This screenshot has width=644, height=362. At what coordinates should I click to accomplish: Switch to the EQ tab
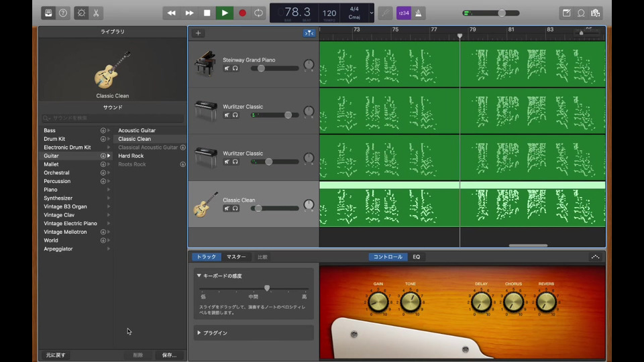coord(417,257)
